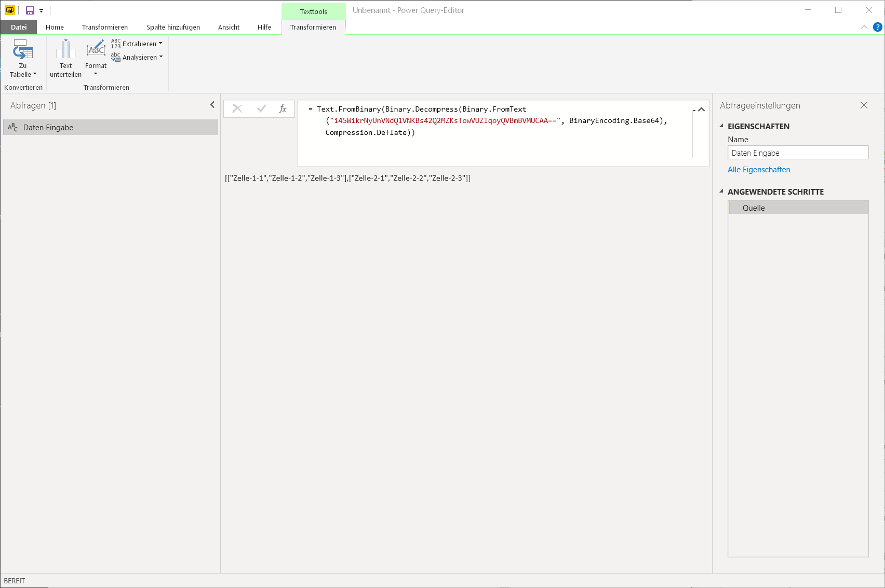Select the Quelle applied step
Viewport: 885px width, 588px height.
click(x=798, y=208)
